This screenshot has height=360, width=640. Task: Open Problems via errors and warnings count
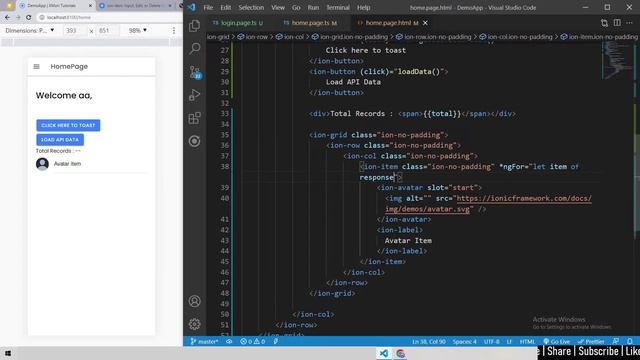pos(253,342)
